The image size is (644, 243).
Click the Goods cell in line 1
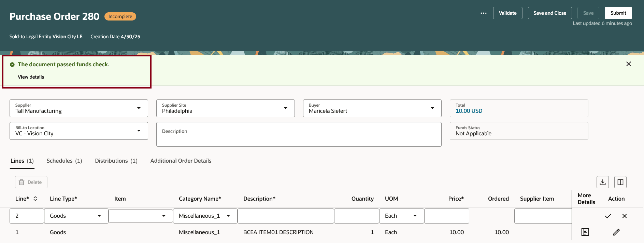pos(58,232)
